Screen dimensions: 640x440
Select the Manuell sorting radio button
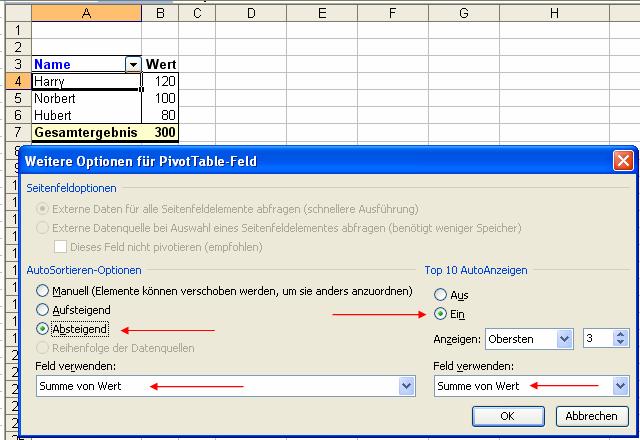point(42,291)
